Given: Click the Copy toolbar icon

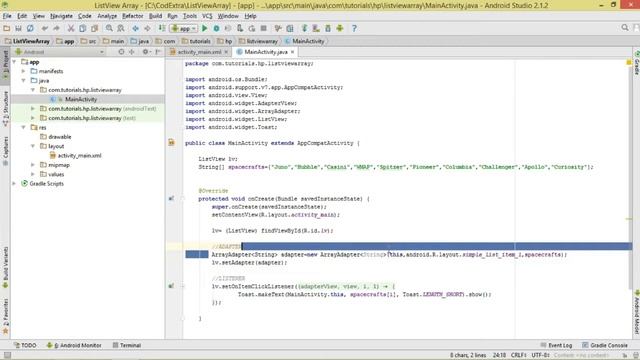Looking at the screenshot, I should click(x=82, y=28).
